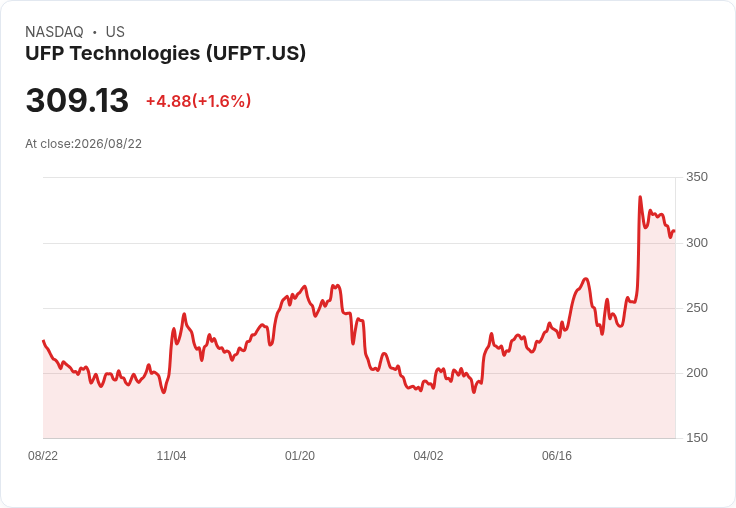
Task: Click the start point of the price line
Action: click(x=43, y=340)
